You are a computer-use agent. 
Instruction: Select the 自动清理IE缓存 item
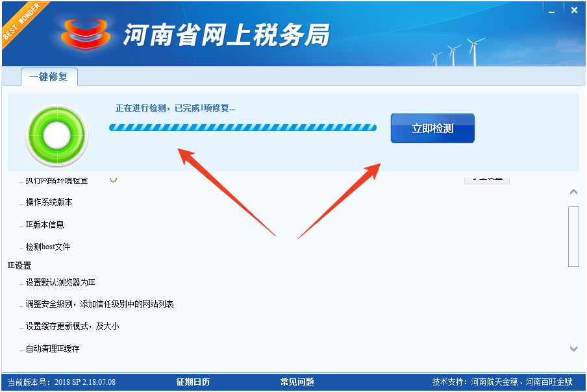click(x=53, y=349)
